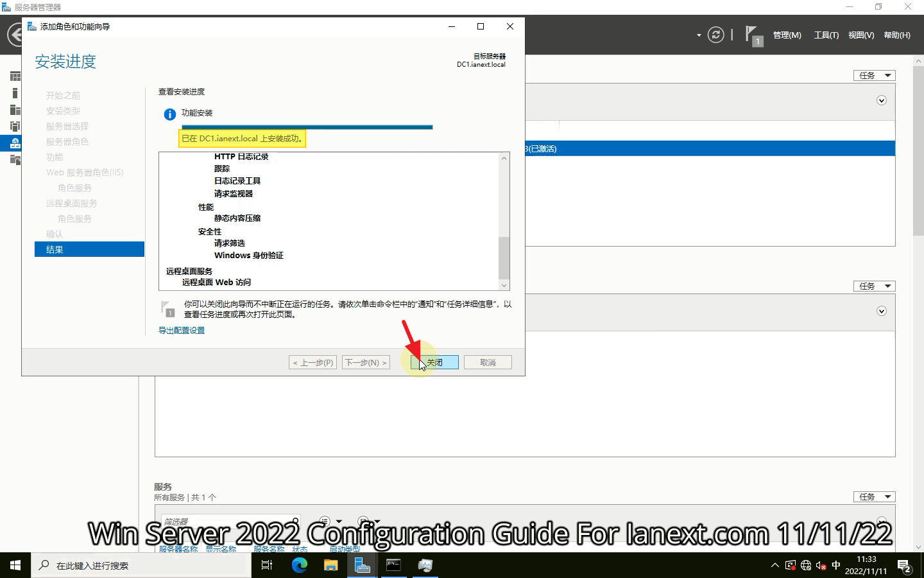Click the installation progress bar
Viewport: 924px width, 578px height.
coord(307,127)
